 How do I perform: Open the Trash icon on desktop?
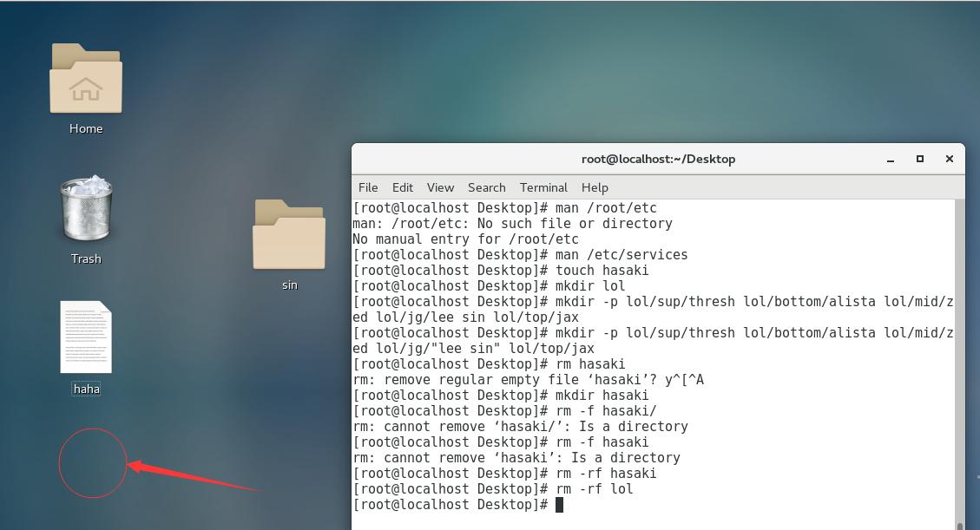pos(86,208)
